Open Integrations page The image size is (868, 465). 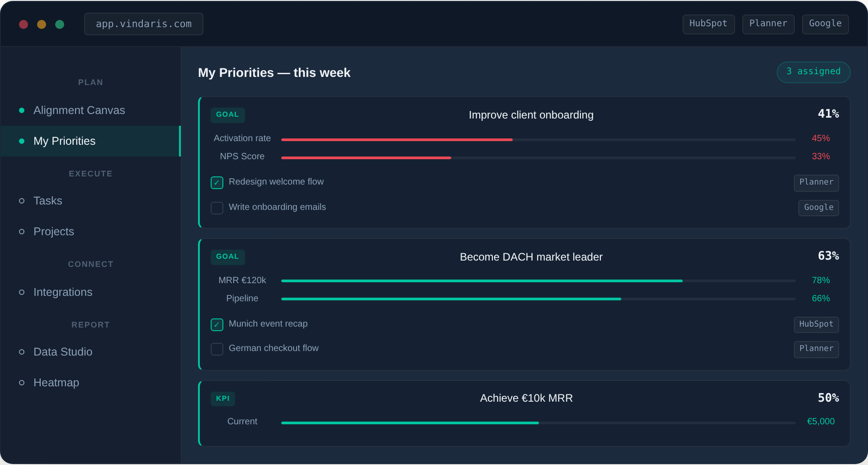90,292
